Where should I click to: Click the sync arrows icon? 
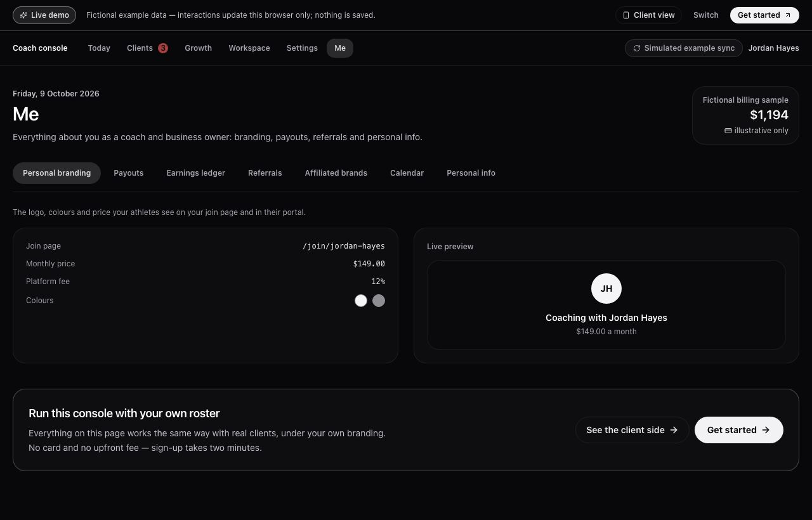click(637, 48)
